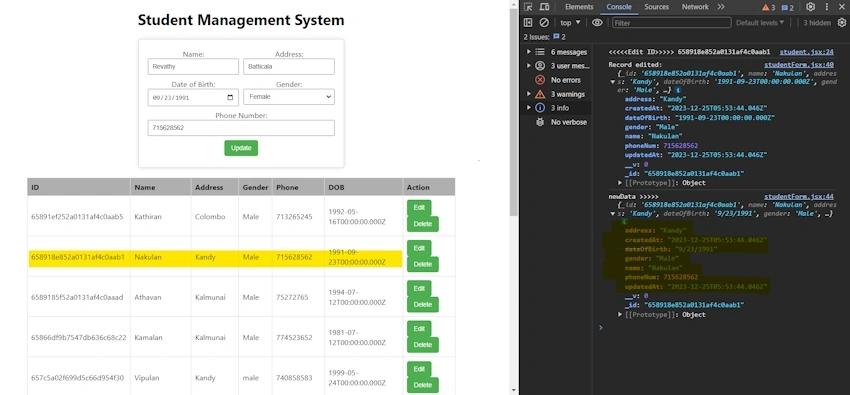Activate the inspect element picker icon

coord(528,7)
